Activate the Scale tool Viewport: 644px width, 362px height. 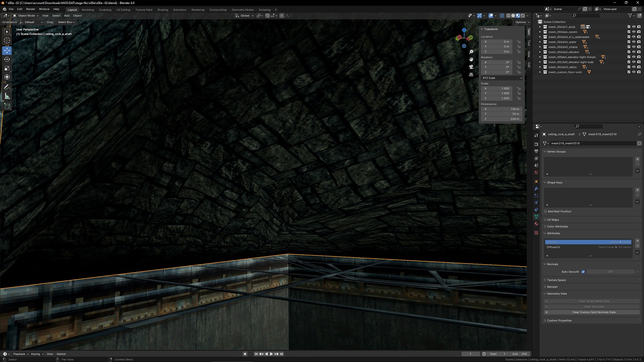point(7,68)
